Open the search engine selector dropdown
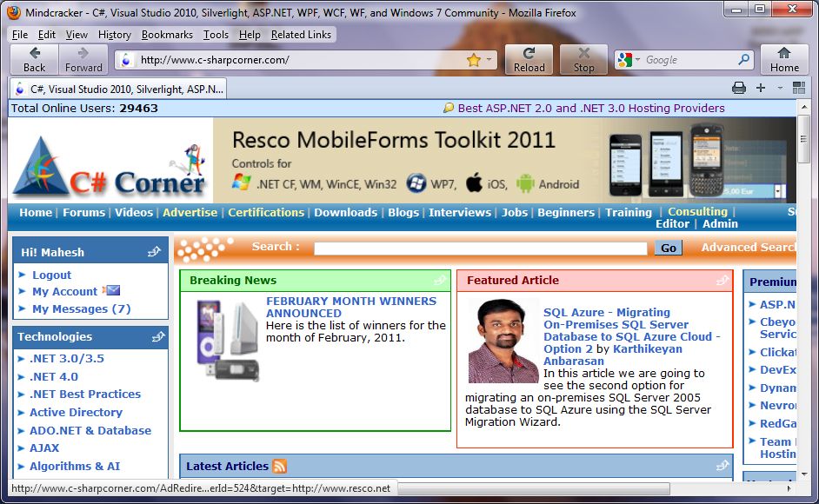 (637, 60)
